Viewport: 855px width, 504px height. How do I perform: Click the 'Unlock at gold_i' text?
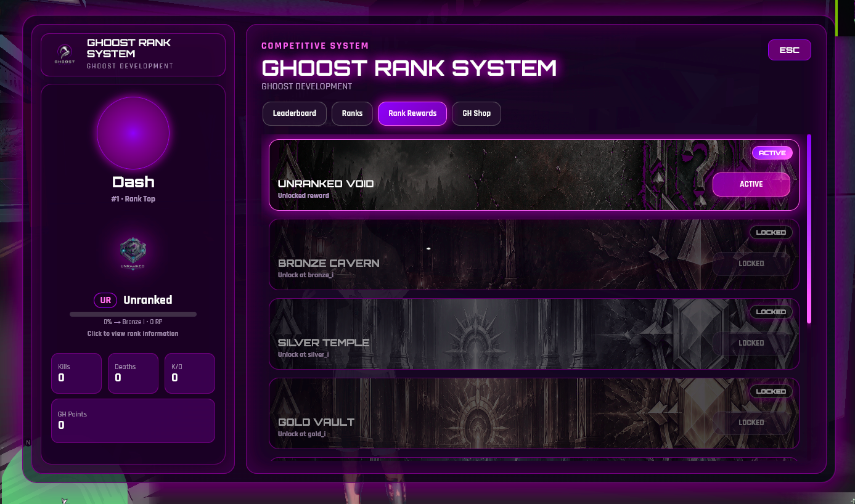click(x=302, y=434)
